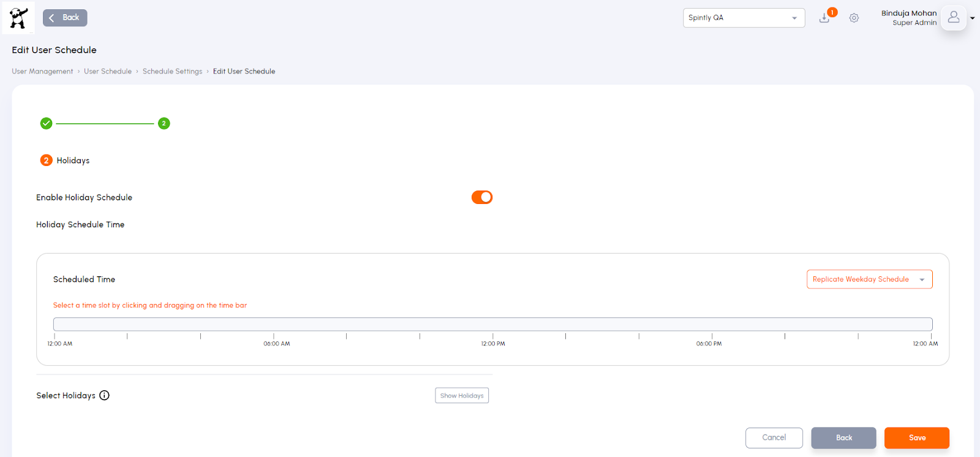
Task: Click the 12:00 PM timeline marker
Action: coord(493,344)
